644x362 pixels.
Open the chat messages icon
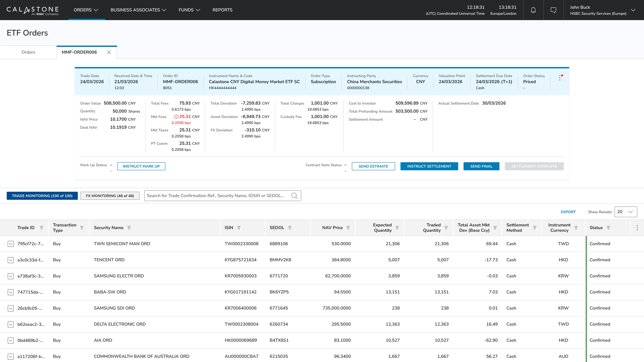pyautogui.click(x=553, y=10)
